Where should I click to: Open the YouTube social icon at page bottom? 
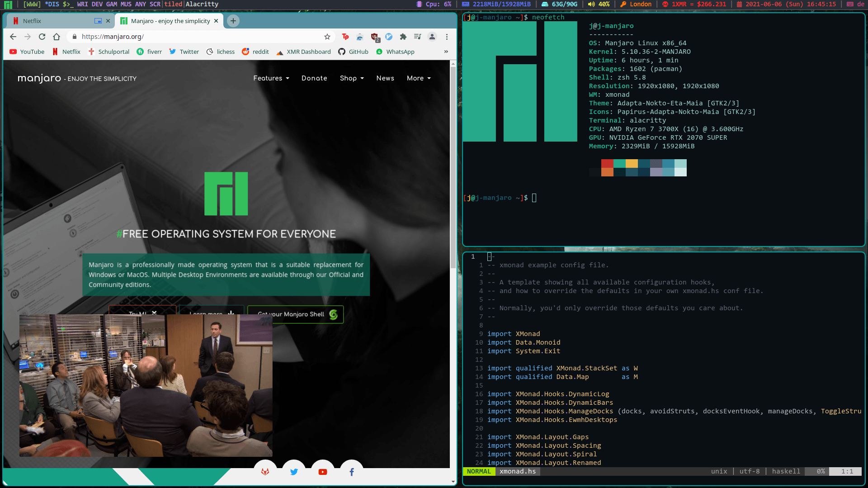pos(323,472)
